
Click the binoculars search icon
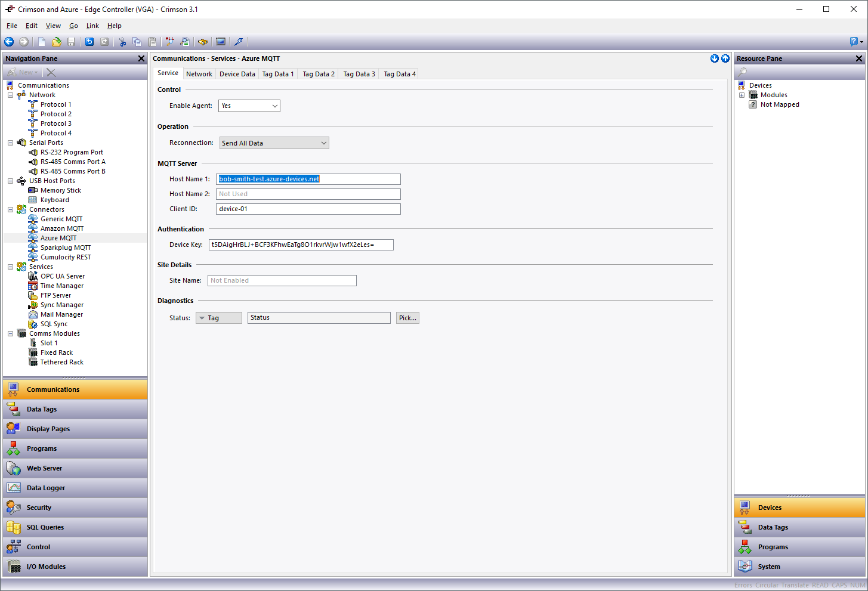pyautogui.click(x=203, y=42)
